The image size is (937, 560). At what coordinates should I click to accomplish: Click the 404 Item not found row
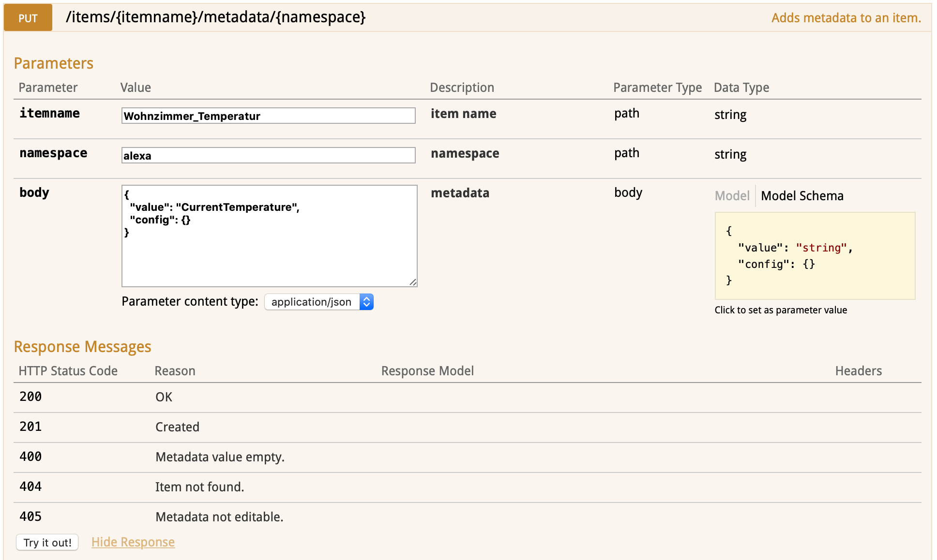pyautogui.click(x=199, y=487)
